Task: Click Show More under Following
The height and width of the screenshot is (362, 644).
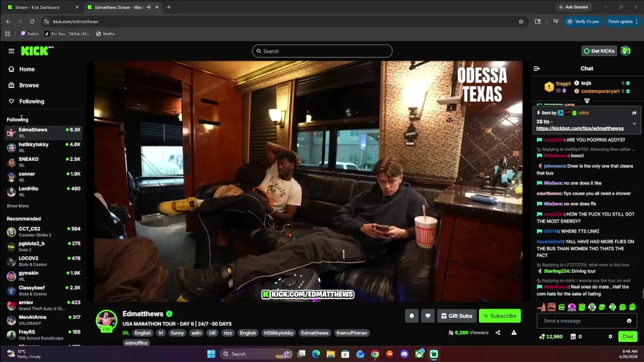Action: [x=18, y=206]
